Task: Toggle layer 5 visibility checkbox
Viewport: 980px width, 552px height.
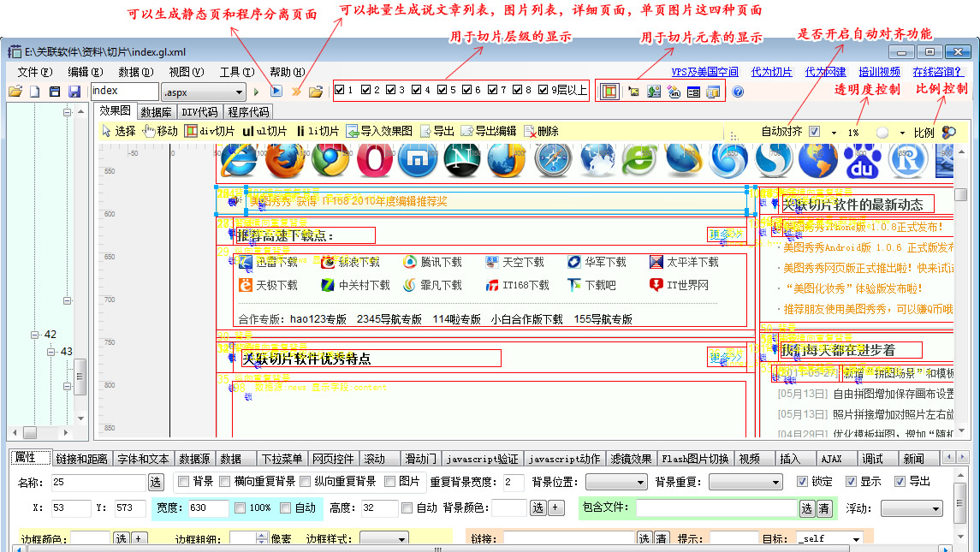Action: (x=442, y=90)
